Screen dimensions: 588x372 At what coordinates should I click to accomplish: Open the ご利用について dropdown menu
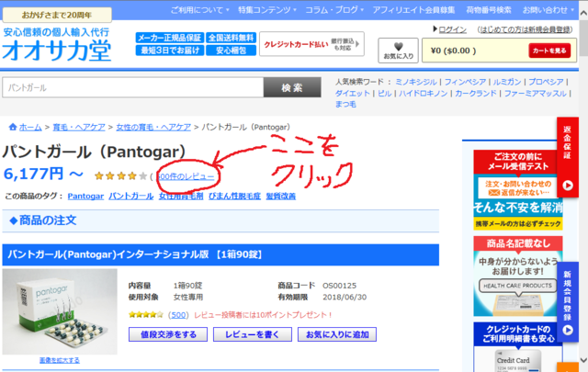[199, 10]
